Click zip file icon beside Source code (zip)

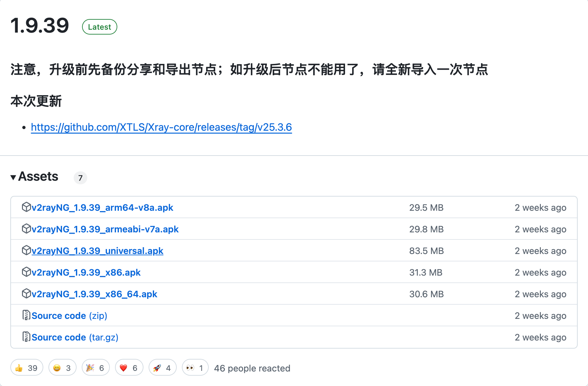coord(26,315)
